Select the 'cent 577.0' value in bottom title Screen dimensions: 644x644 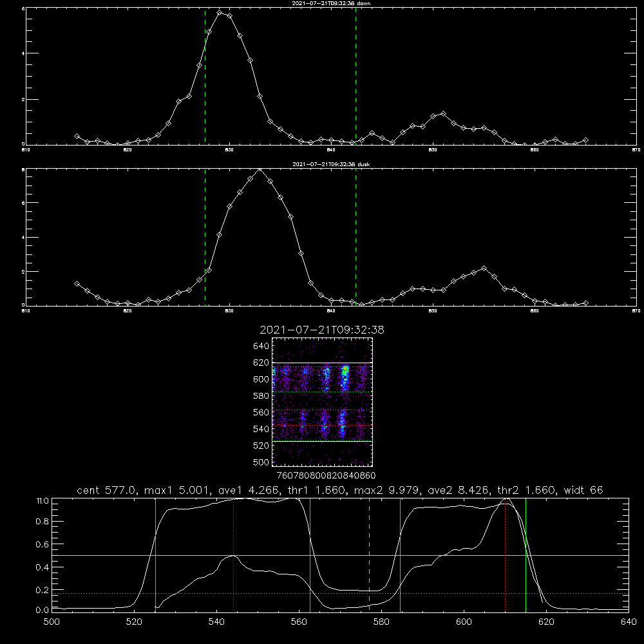[107, 490]
